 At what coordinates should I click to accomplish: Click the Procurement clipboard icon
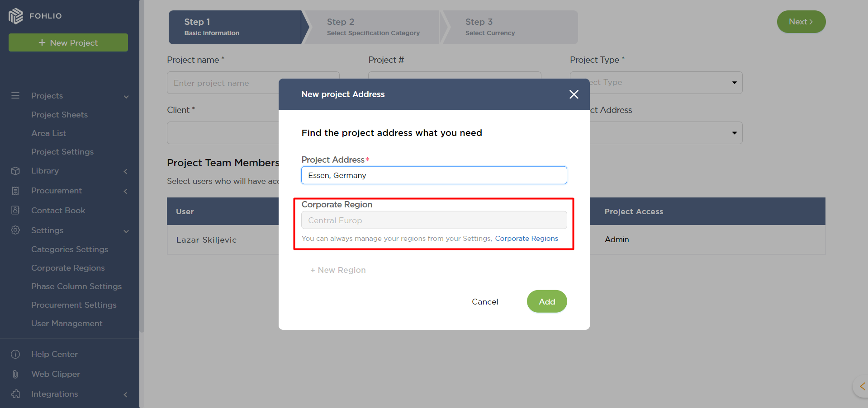[15, 191]
